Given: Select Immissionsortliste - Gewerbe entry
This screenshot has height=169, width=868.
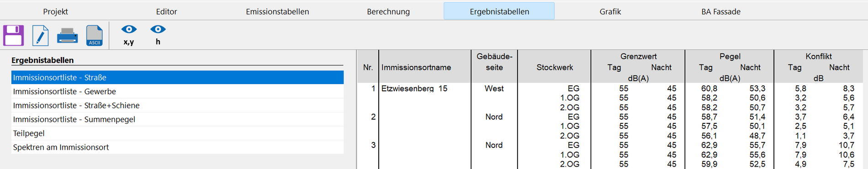Looking at the screenshot, I should [177, 91].
